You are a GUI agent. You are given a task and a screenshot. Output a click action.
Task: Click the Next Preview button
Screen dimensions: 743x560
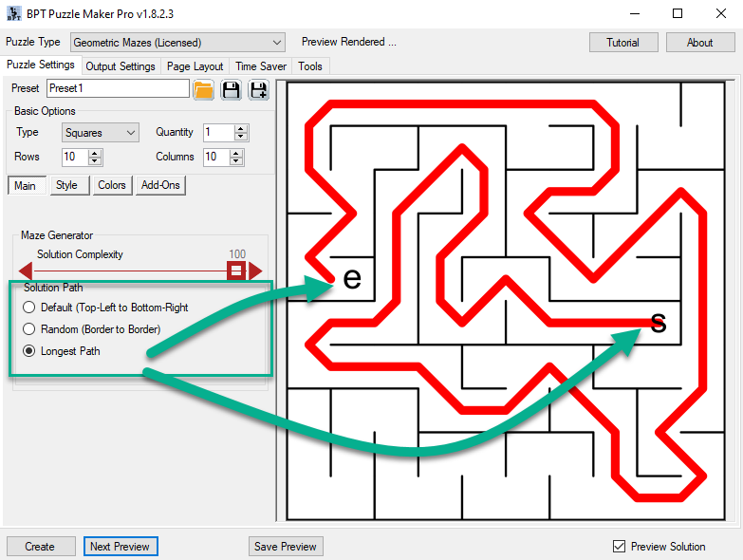coord(120,547)
